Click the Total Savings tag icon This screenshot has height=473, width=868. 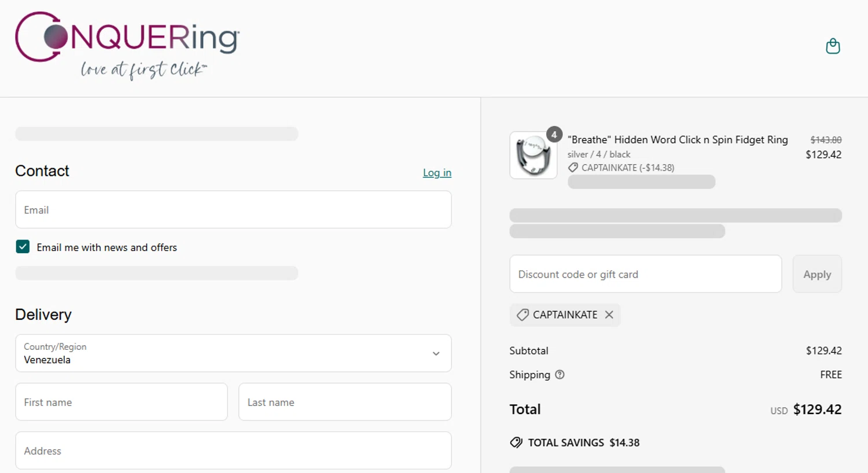click(x=516, y=442)
